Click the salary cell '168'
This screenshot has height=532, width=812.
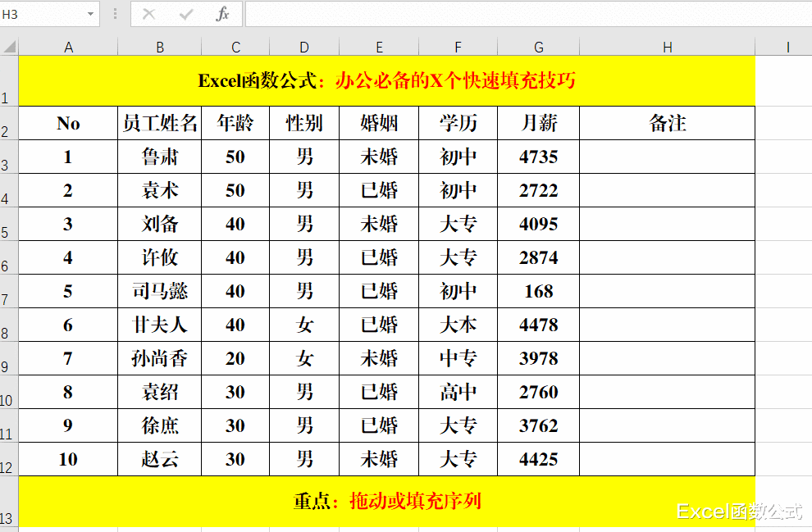539,291
